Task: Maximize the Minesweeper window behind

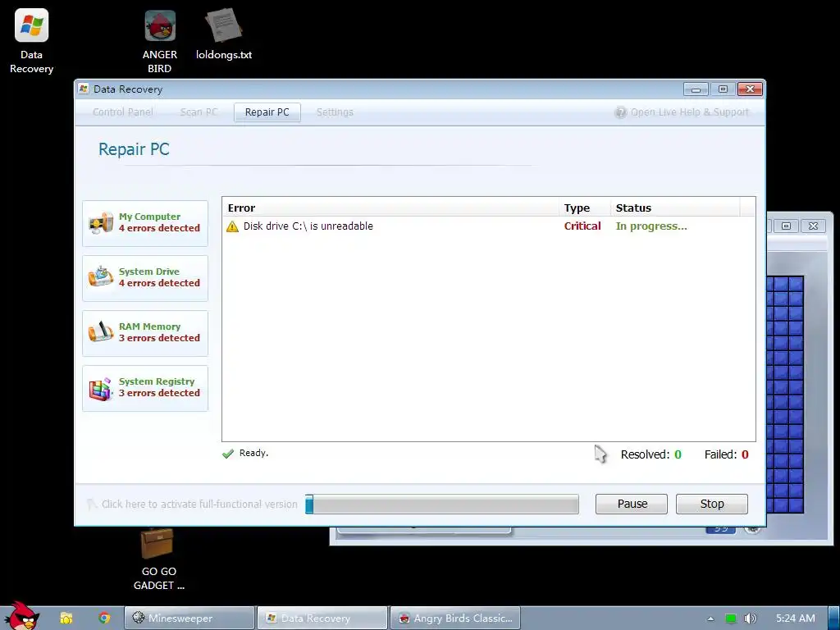Action: coord(786,226)
